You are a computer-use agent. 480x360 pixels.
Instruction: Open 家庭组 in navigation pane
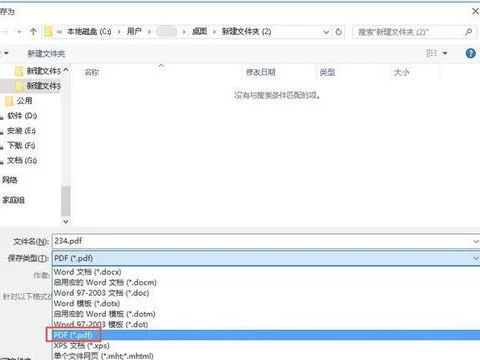pyautogui.click(x=13, y=200)
